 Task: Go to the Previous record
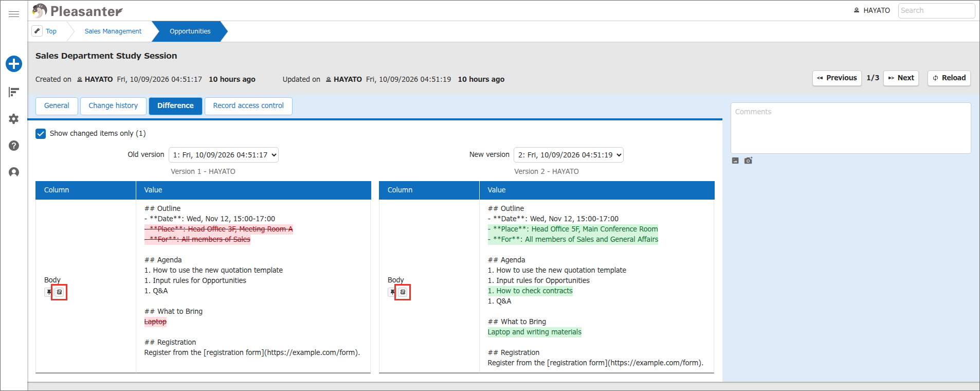click(x=837, y=78)
